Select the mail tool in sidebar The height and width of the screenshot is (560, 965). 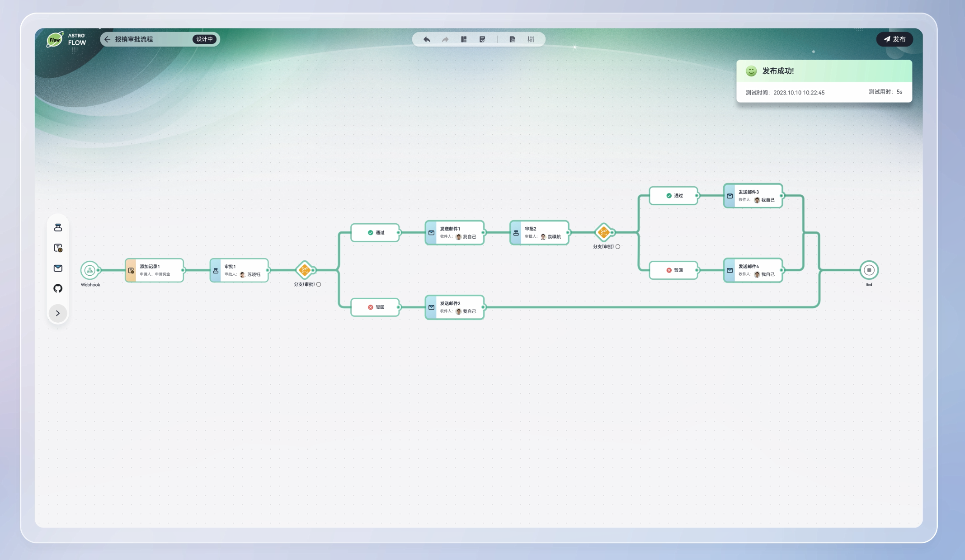pos(58,268)
